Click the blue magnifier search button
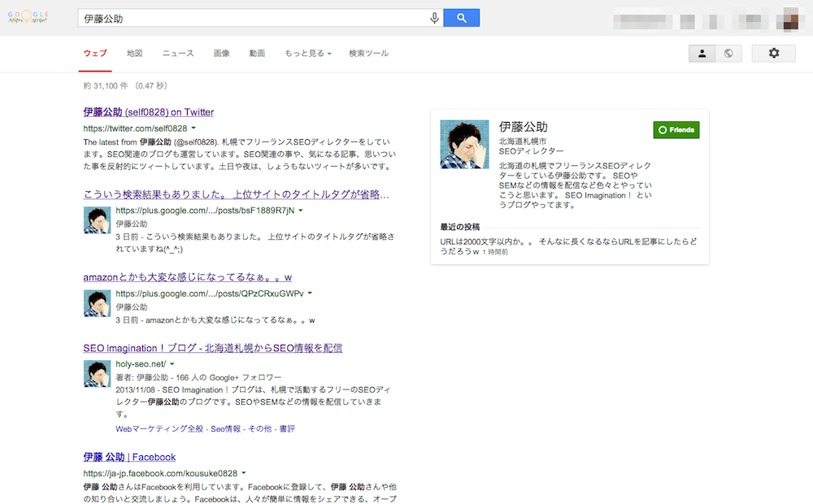Viewport: 813px width, 504px height. (461, 18)
